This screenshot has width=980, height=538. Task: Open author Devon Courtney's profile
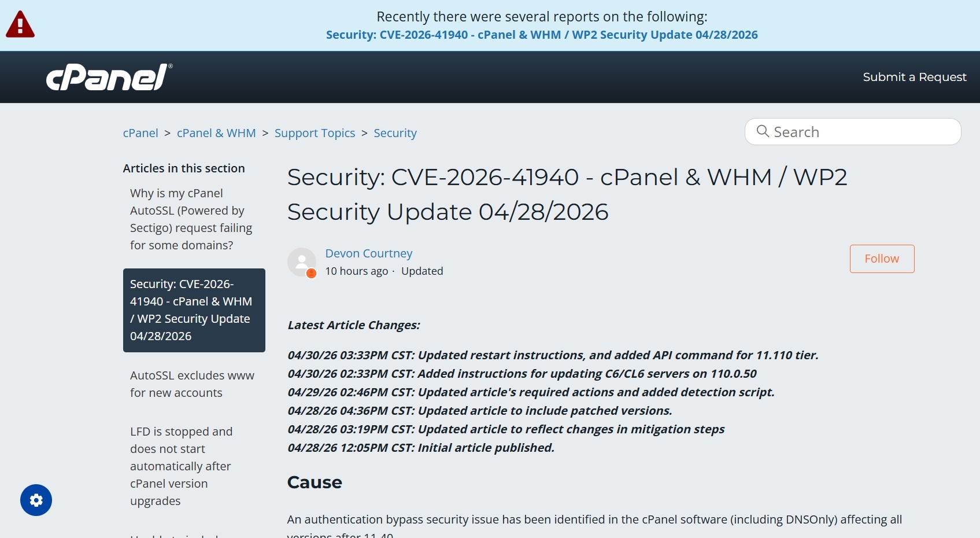coord(369,253)
